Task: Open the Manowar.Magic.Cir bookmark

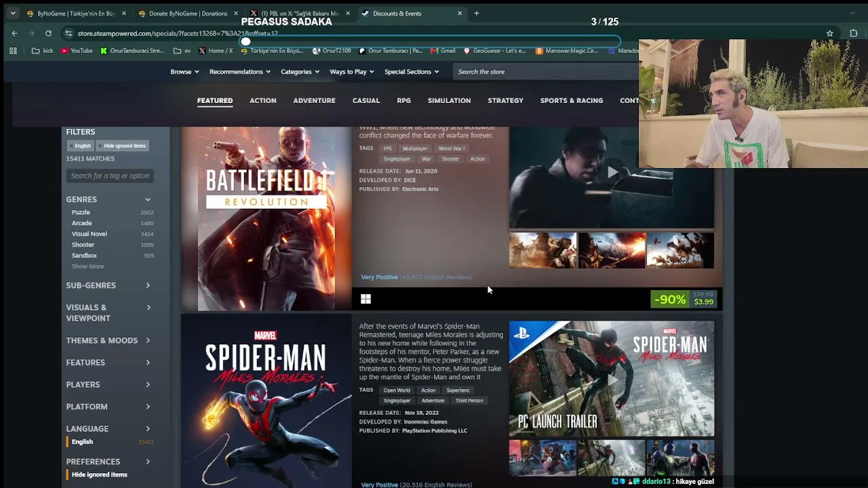Action: point(567,51)
